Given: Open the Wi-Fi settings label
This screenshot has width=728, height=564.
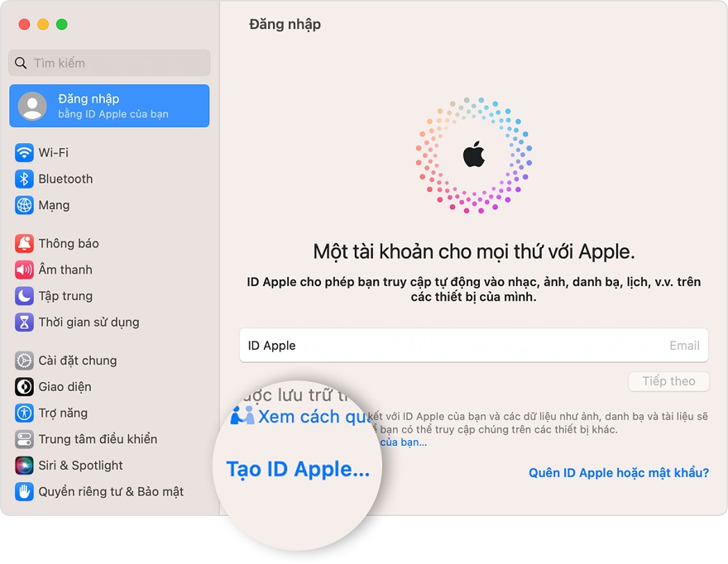Looking at the screenshot, I should coord(54,152).
